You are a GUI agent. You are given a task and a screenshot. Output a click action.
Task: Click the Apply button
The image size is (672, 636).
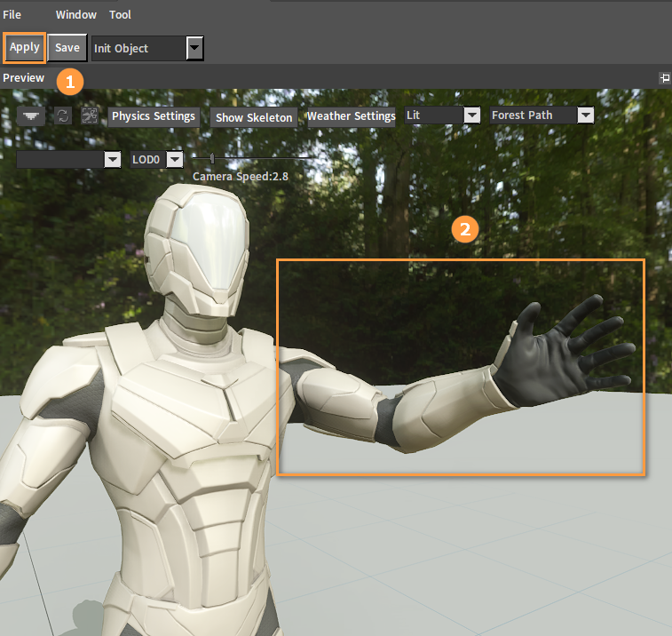pos(25,47)
